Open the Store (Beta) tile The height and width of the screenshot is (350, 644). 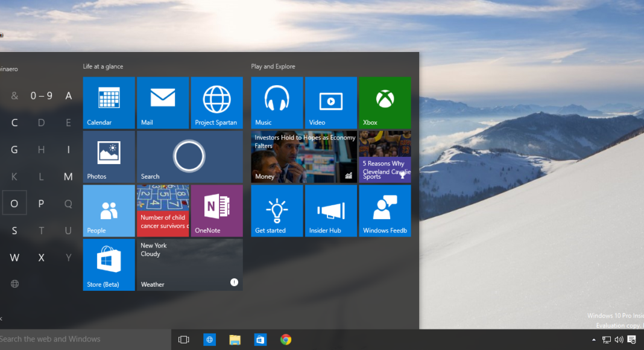109,264
